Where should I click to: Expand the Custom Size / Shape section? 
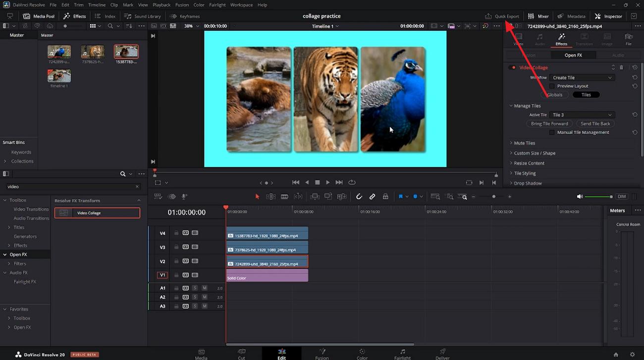[x=535, y=153]
